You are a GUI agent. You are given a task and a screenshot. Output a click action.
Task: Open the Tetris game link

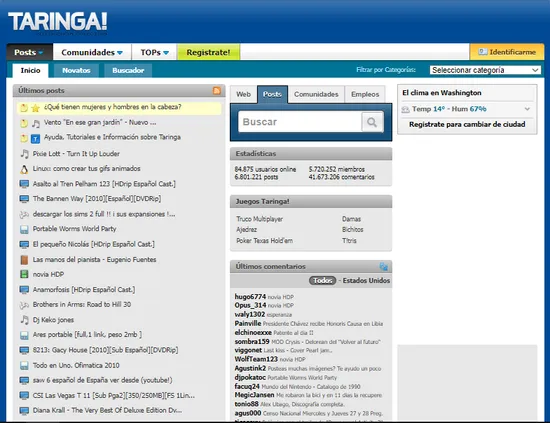click(349, 241)
